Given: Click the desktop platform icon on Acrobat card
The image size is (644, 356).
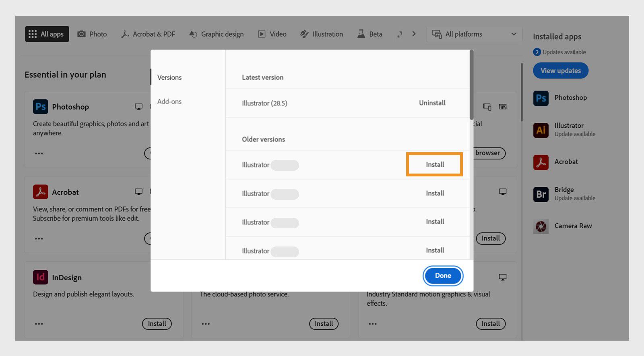Looking at the screenshot, I should pos(138,192).
